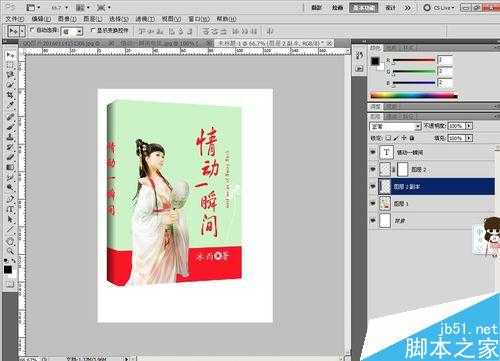The height and width of the screenshot is (361, 500).
Task: Click the layer mask link icon on 图层 2
Action: (x=394, y=170)
